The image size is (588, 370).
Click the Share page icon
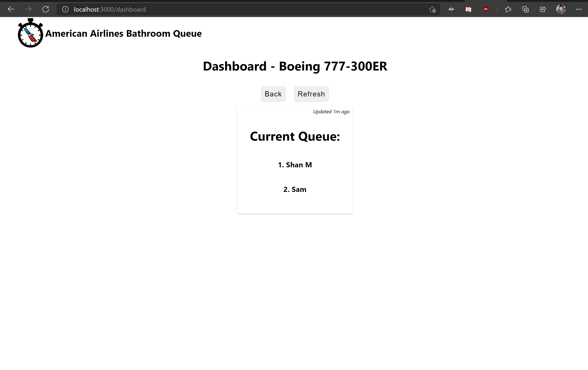(x=543, y=9)
